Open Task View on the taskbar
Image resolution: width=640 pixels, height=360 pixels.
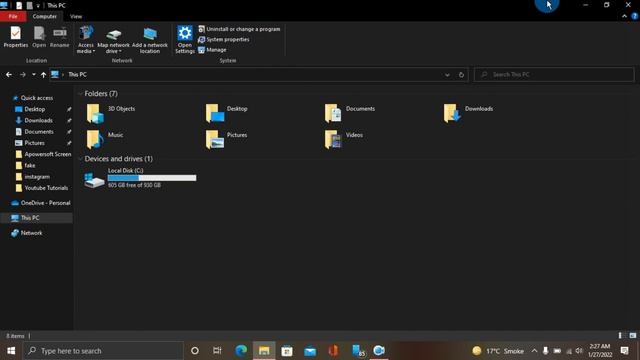coord(217,351)
